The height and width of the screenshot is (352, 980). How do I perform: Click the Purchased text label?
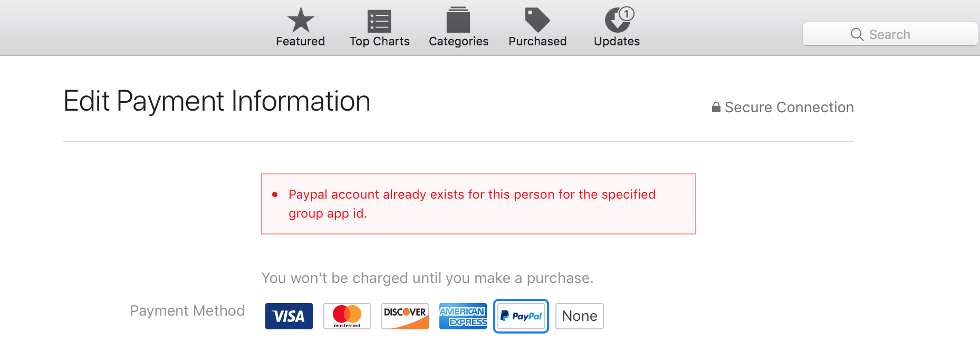pyautogui.click(x=537, y=42)
